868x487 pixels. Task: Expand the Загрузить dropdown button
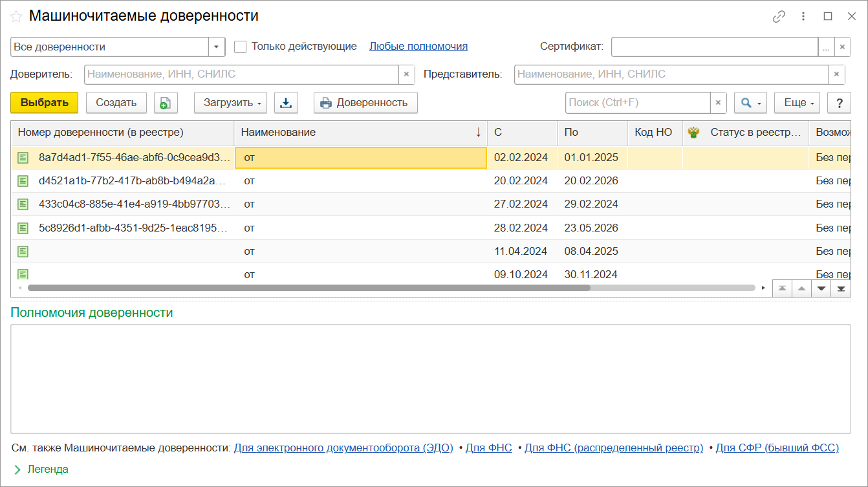(x=230, y=103)
